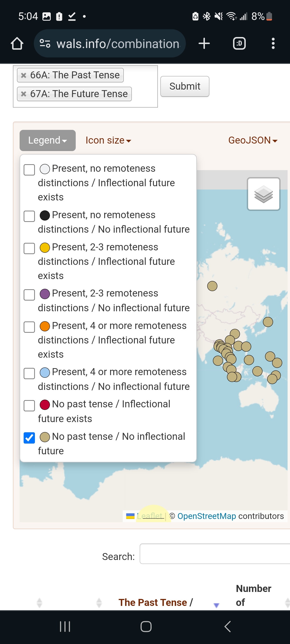
Task: Open the OpenStreetMap link
Action: pos(206,516)
